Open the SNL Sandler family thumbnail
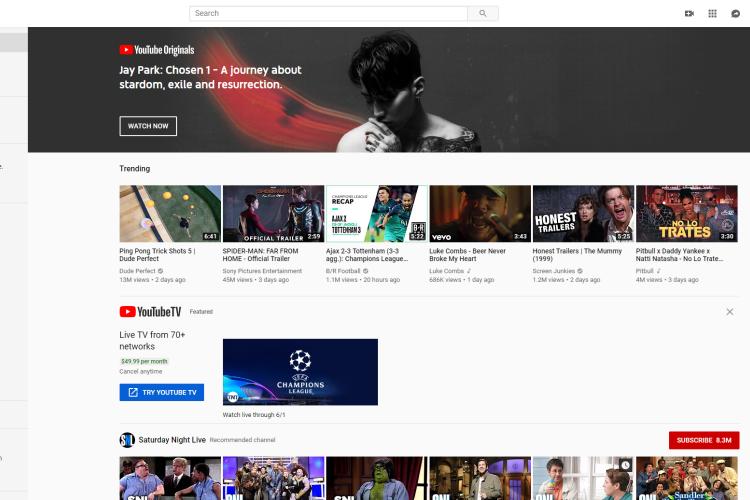 coord(687,478)
